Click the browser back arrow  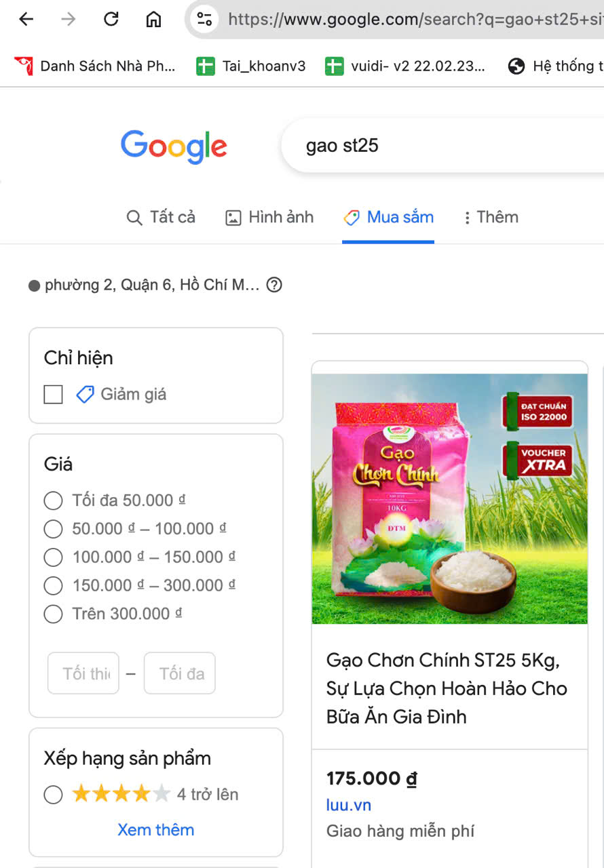pos(26,19)
